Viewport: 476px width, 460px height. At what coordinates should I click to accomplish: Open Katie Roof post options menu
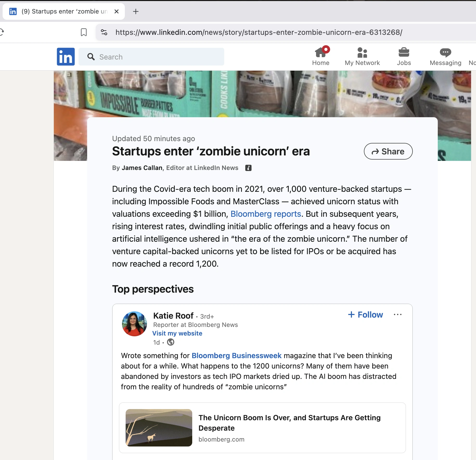coord(397,315)
